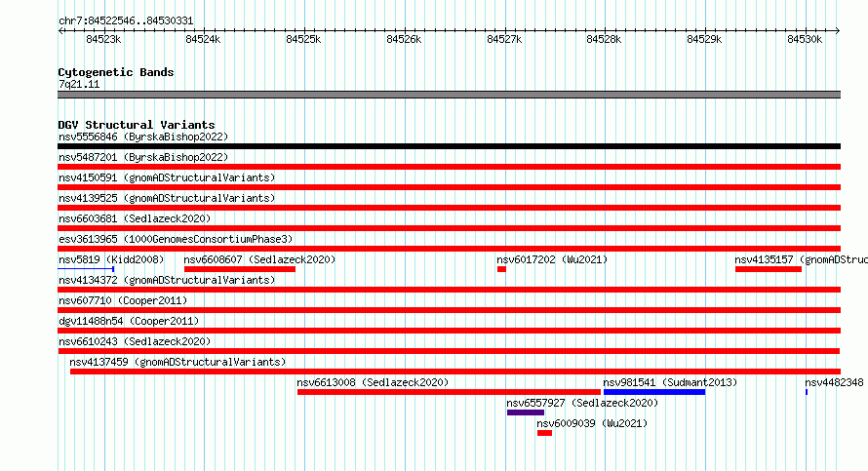Select the nsv6610243 (Sedlazeck2020) label

(135, 341)
